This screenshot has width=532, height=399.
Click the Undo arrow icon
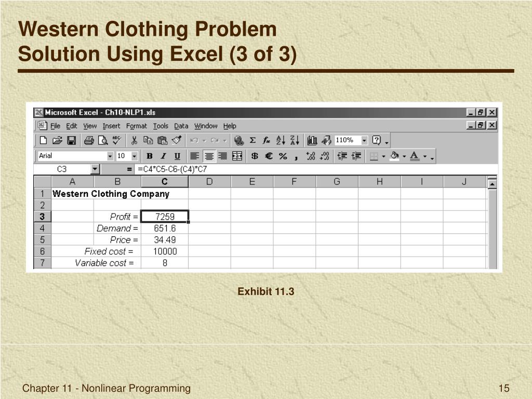[x=194, y=140]
